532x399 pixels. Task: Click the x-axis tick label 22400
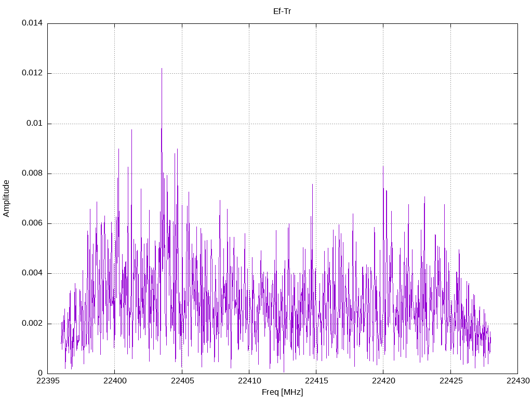click(x=115, y=381)
